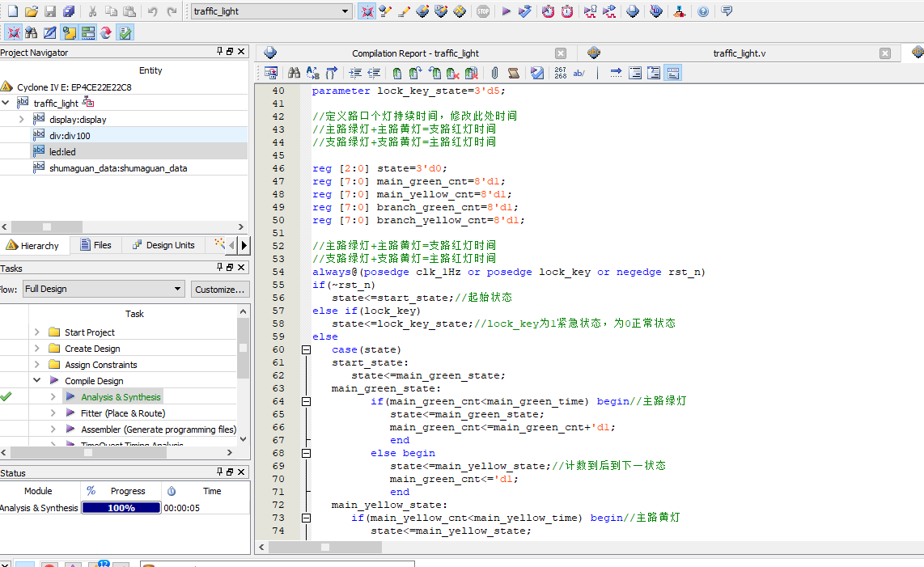Image resolution: width=924 pixels, height=567 pixels.
Task: Expand the display:display entity
Action: (x=22, y=119)
